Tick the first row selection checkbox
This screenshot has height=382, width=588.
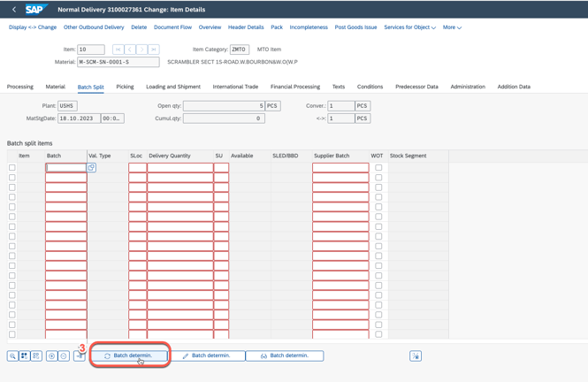pyautogui.click(x=12, y=167)
